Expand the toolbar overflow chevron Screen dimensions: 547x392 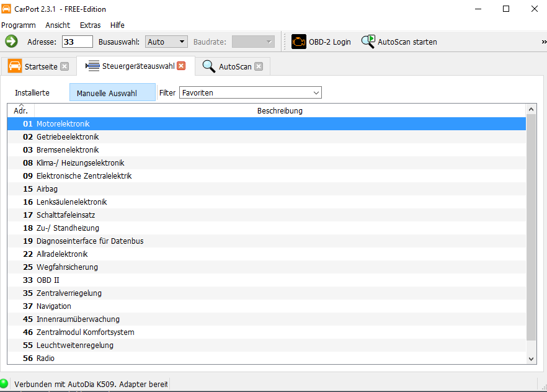pos(543,42)
